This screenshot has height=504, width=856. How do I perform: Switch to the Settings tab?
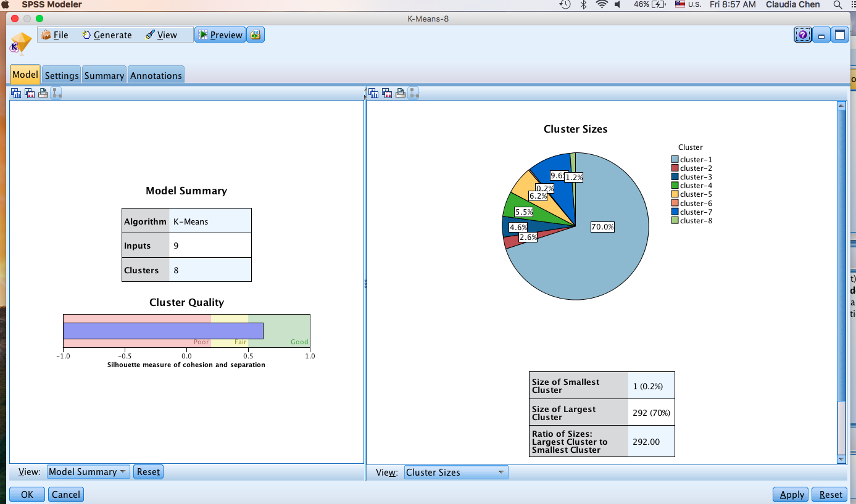pos(62,75)
